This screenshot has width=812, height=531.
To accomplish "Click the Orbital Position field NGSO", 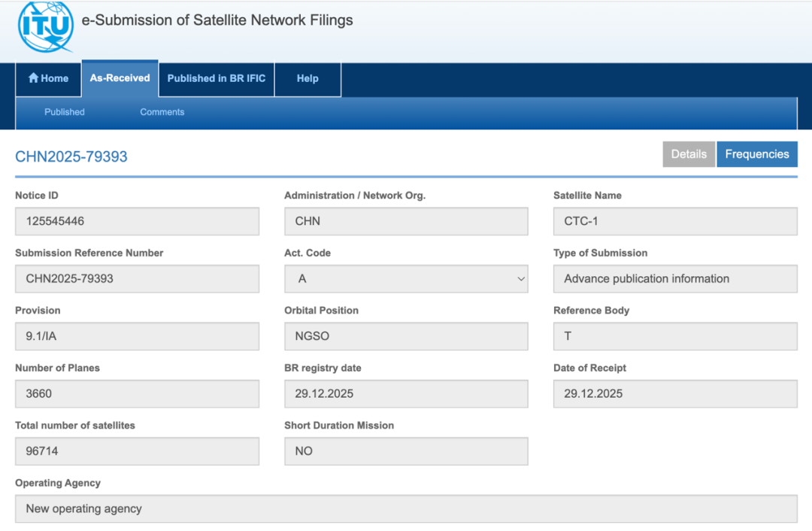I will click(x=406, y=336).
